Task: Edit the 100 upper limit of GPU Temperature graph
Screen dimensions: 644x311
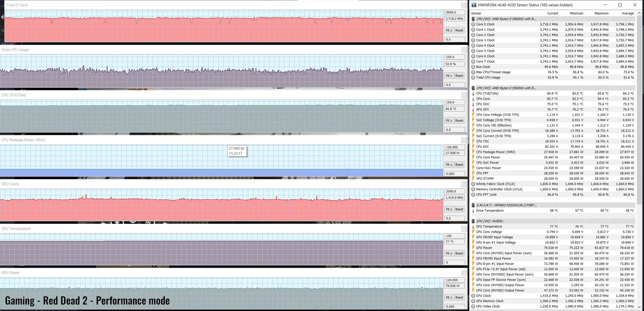Action: coord(454,236)
